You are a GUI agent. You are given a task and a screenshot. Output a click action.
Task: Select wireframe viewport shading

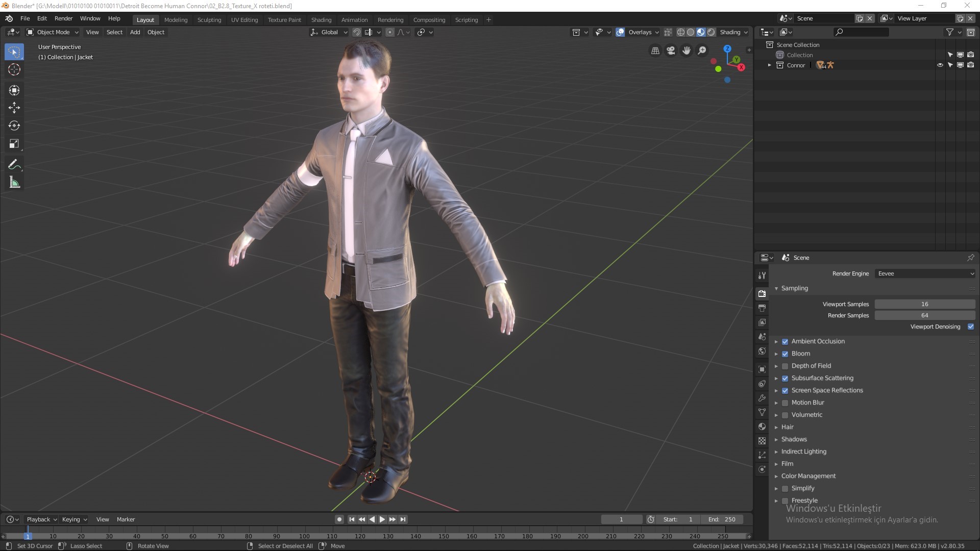click(681, 32)
